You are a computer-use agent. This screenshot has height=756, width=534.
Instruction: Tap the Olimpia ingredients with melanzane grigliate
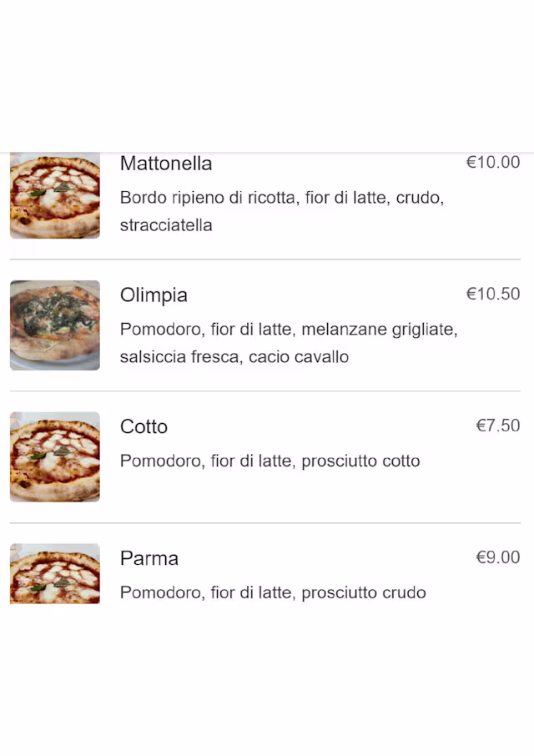tap(288, 343)
